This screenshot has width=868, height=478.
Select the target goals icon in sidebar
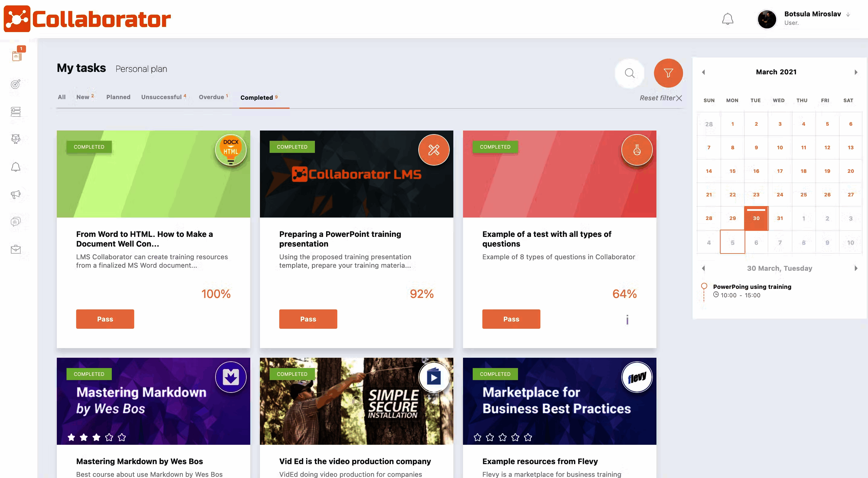coord(15,85)
